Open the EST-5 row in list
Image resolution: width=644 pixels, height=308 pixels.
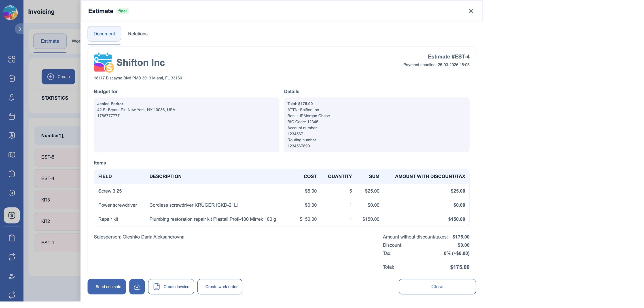click(x=58, y=157)
